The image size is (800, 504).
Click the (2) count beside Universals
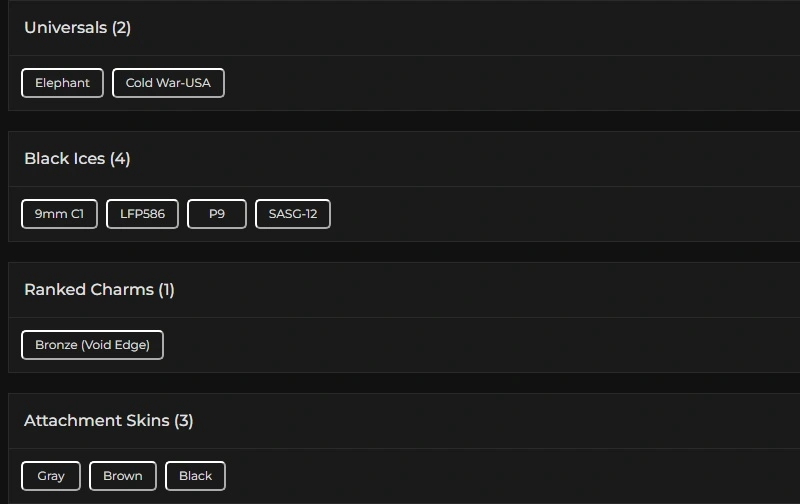point(122,28)
